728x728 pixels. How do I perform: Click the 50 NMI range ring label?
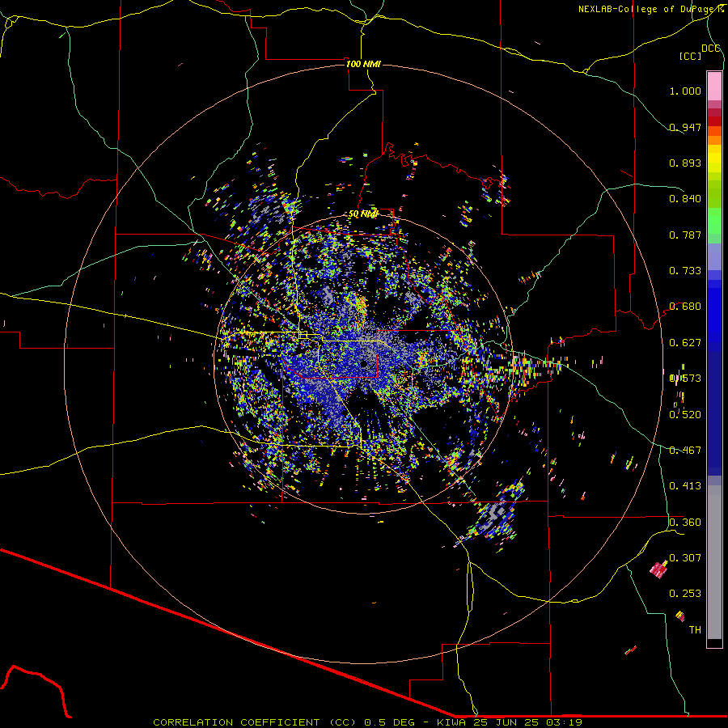pos(363,214)
